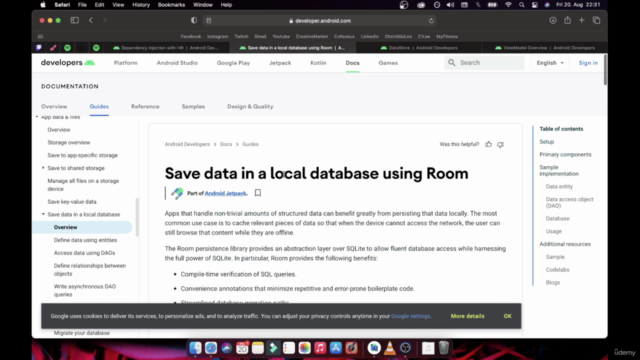Screen dimensions: 640x360
Task: Collapse the Save data in a local database section
Action: (x=43, y=214)
